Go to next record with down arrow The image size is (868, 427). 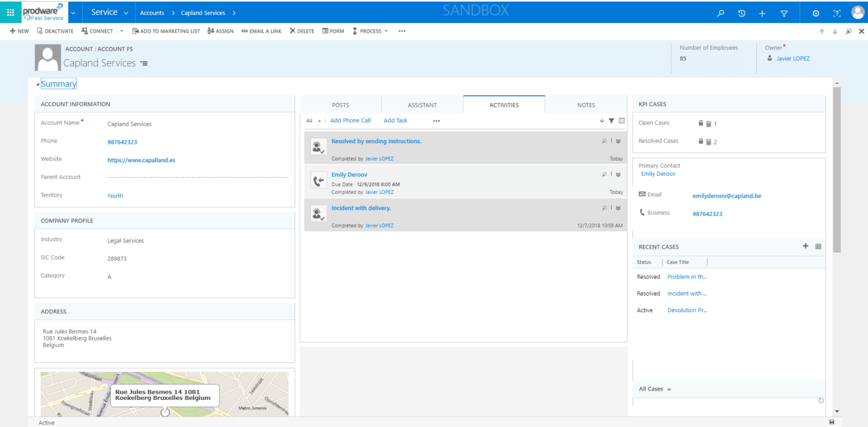pyautogui.click(x=835, y=31)
